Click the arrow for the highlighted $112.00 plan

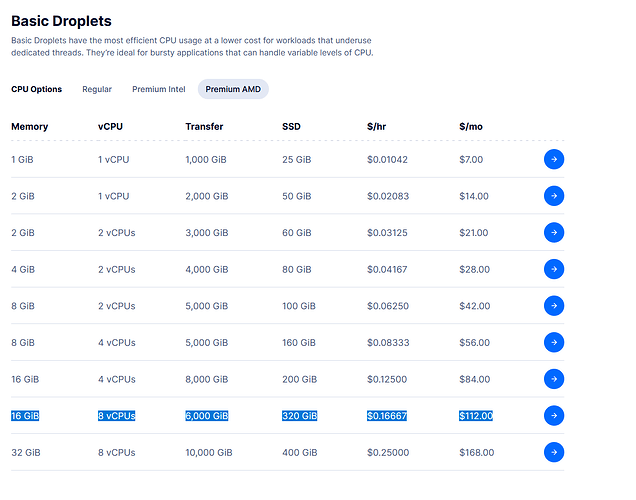pos(554,416)
